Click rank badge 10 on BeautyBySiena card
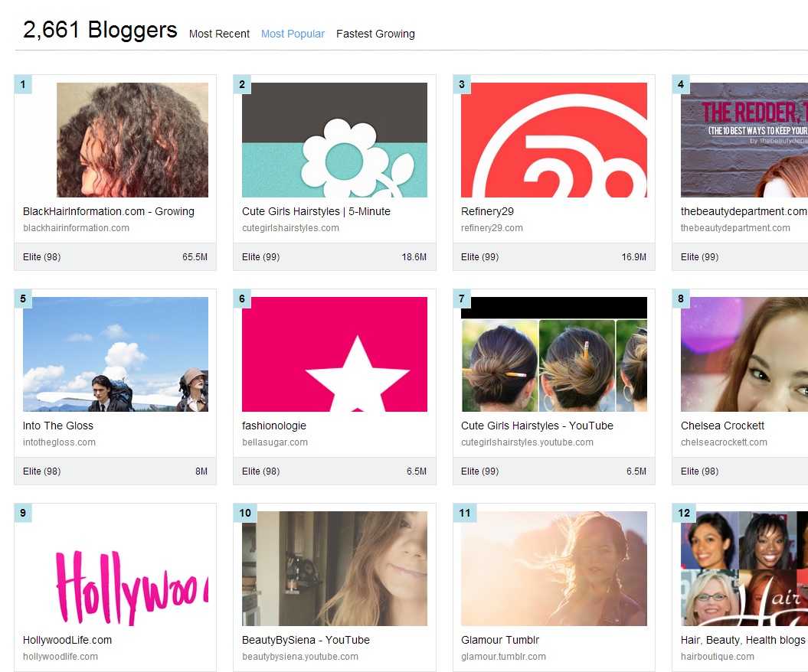The width and height of the screenshot is (808, 672). 245,513
